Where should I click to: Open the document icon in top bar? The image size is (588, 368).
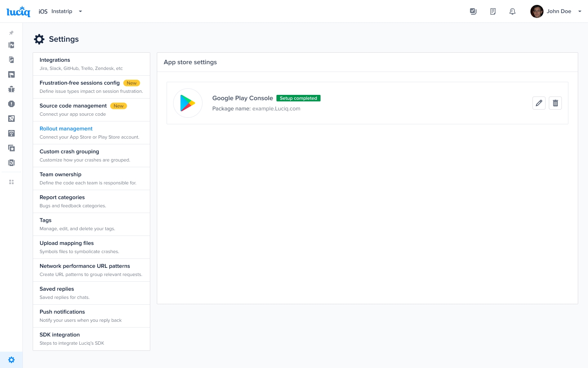493,11
